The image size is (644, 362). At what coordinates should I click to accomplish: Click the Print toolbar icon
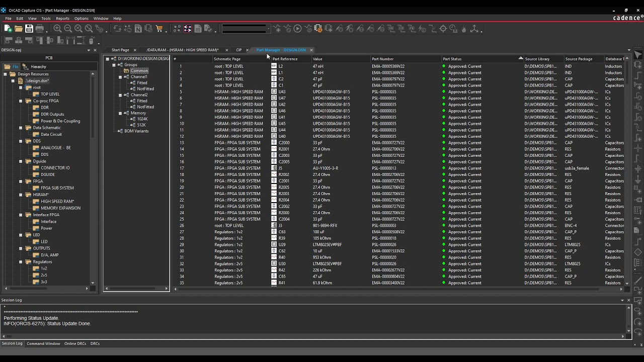point(40,29)
